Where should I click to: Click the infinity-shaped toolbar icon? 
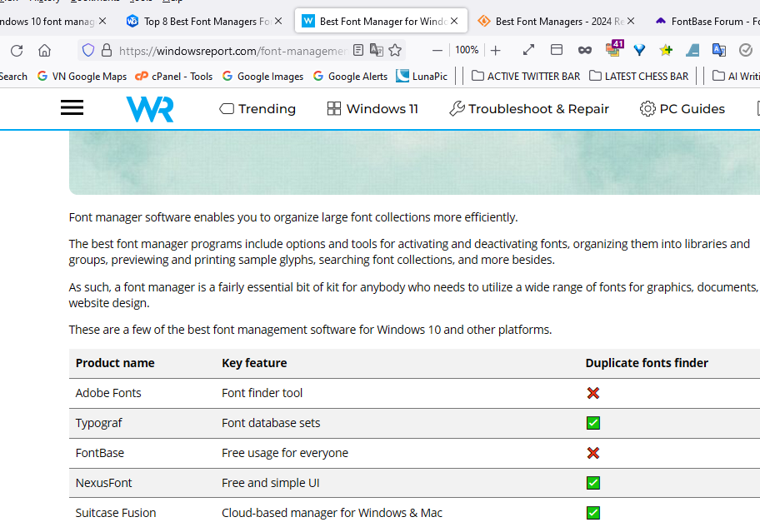coord(584,50)
